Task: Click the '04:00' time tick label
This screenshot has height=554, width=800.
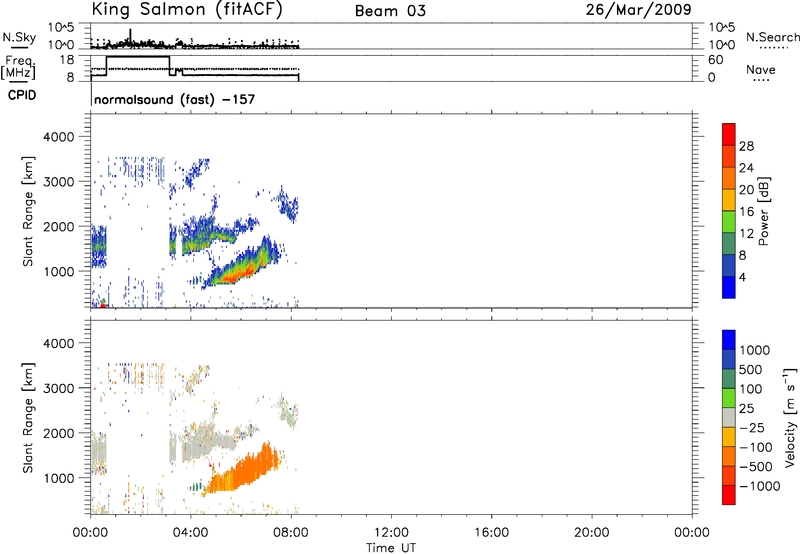Action: point(191,533)
